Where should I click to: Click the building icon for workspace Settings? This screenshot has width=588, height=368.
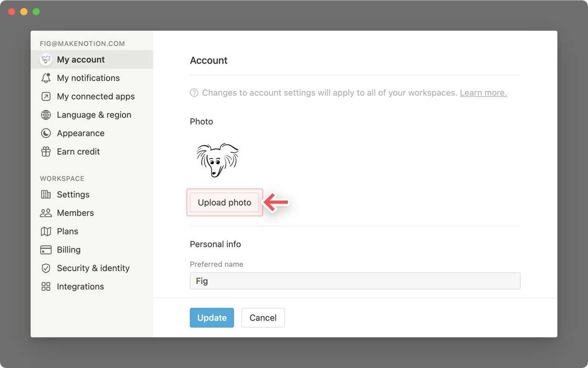[x=46, y=195]
